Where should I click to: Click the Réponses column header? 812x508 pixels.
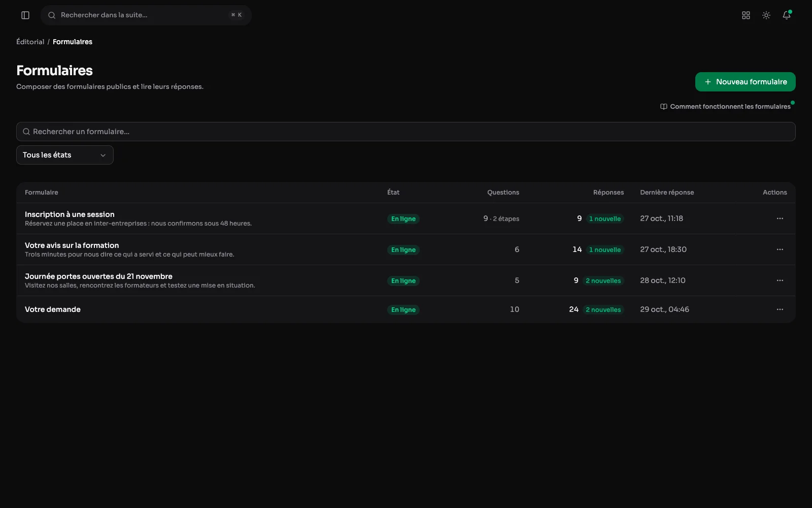click(x=608, y=193)
